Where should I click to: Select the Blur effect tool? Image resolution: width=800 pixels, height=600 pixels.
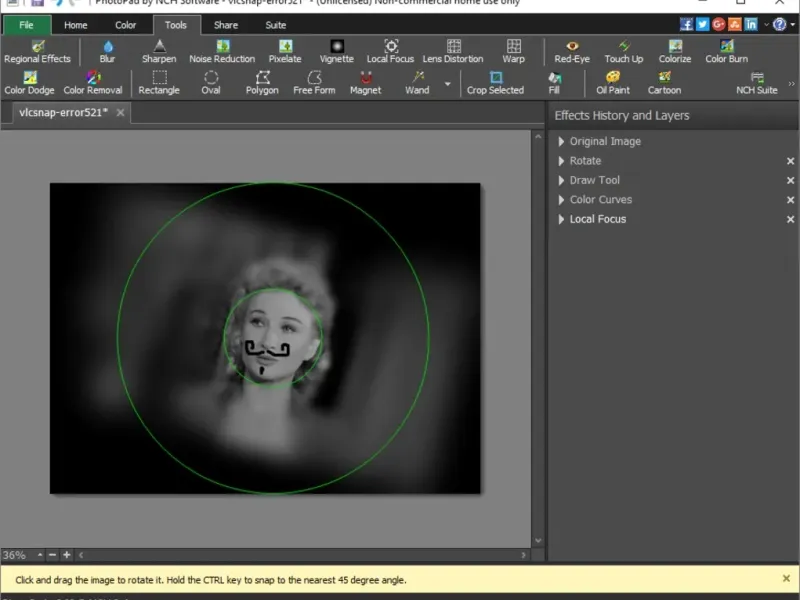coord(107,51)
